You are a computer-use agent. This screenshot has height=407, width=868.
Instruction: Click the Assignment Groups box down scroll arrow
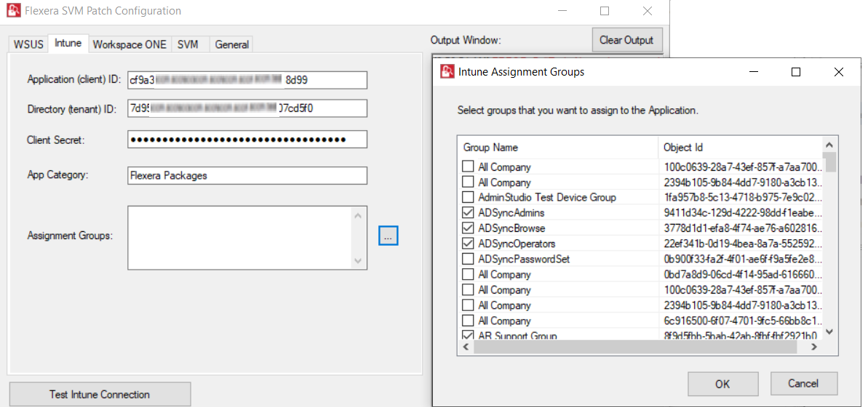click(358, 260)
